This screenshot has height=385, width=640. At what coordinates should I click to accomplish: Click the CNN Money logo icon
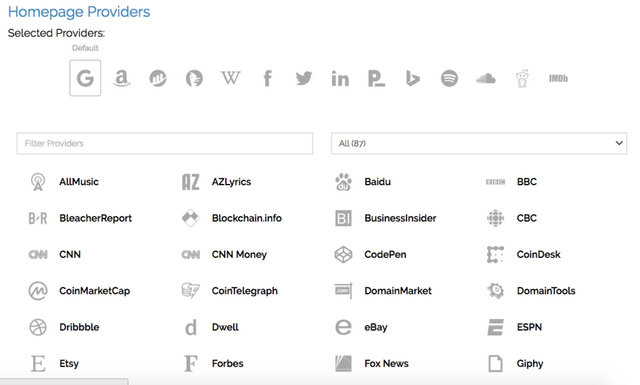click(x=191, y=255)
